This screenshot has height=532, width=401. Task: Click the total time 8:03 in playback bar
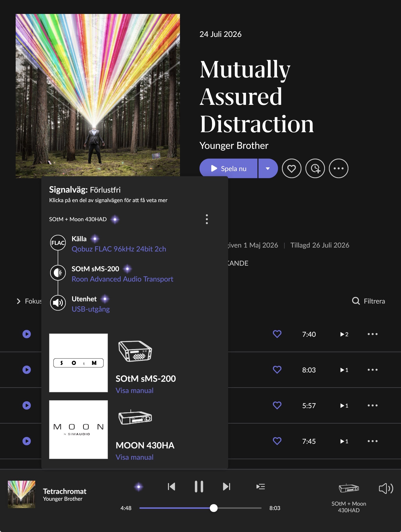coord(275,508)
